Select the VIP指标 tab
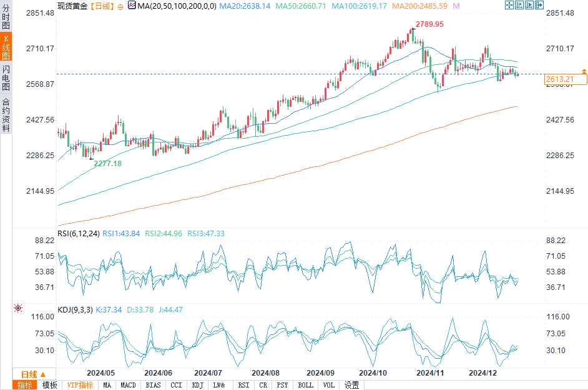The height and width of the screenshot is (390, 588). coord(80,385)
